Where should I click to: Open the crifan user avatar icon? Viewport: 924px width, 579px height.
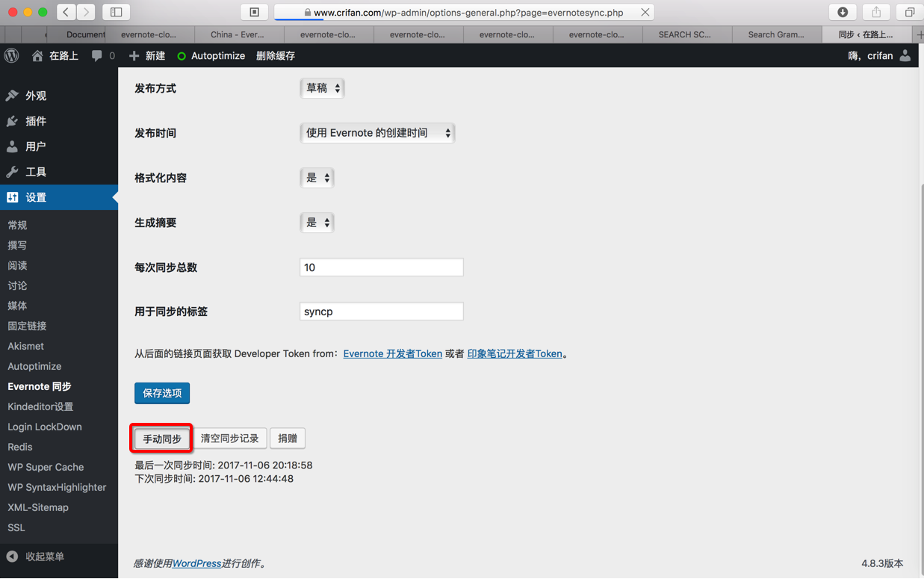pos(905,56)
